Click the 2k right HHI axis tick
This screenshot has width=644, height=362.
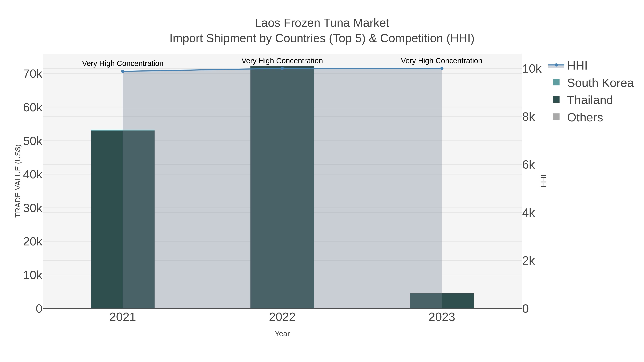(x=528, y=261)
